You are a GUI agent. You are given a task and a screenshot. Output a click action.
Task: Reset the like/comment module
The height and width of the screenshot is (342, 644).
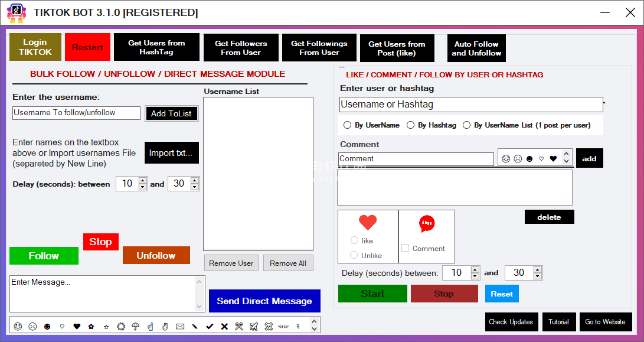(x=502, y=294)
